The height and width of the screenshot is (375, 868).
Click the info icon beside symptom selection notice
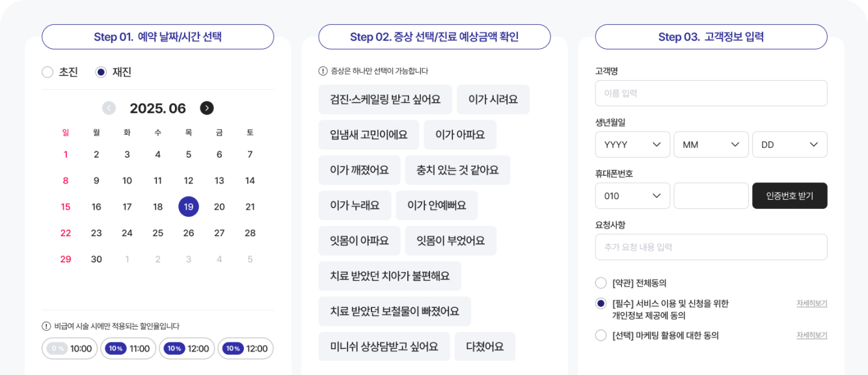[323, 71]
